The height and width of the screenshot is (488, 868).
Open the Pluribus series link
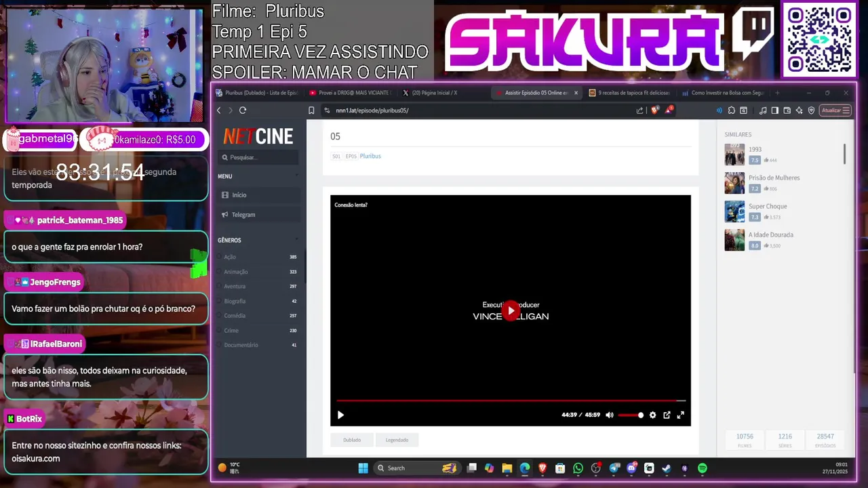pyautogui.click(x=370, y=156)
